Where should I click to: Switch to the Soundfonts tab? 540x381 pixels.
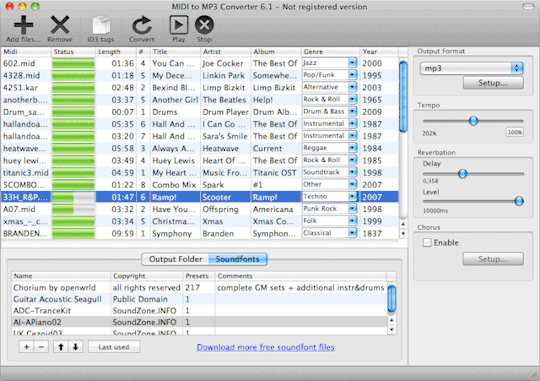pyautogui.click(x=238, y=259)
